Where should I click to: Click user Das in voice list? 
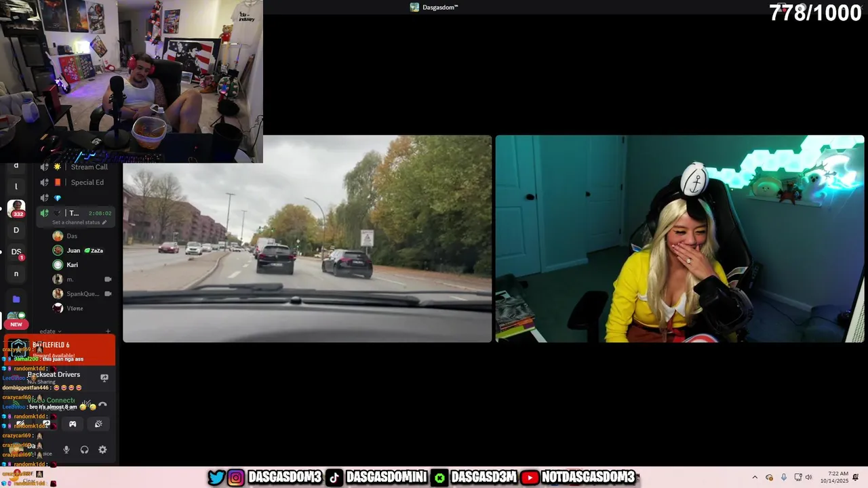tap(72, 236)
